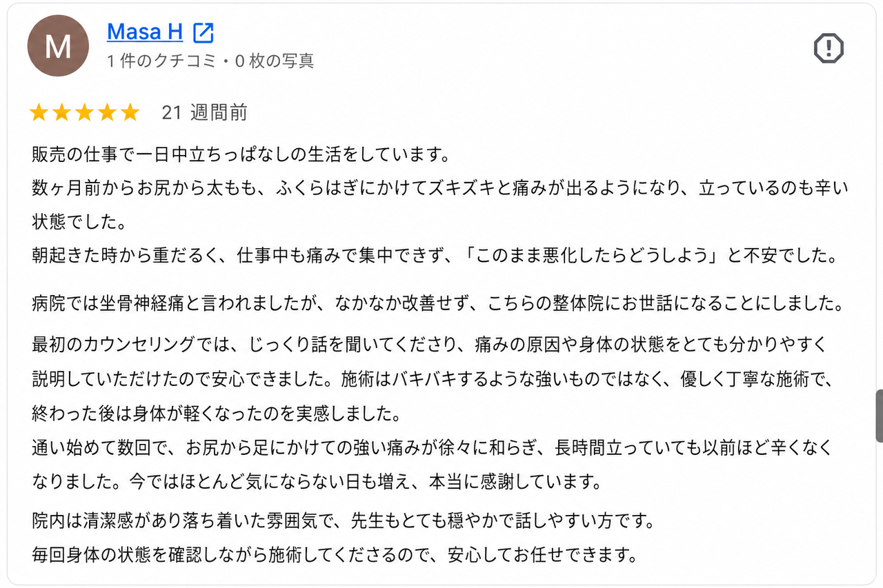
Task: Click the vertical scrollbar thumb at right edge
Action: pos(879,416)
